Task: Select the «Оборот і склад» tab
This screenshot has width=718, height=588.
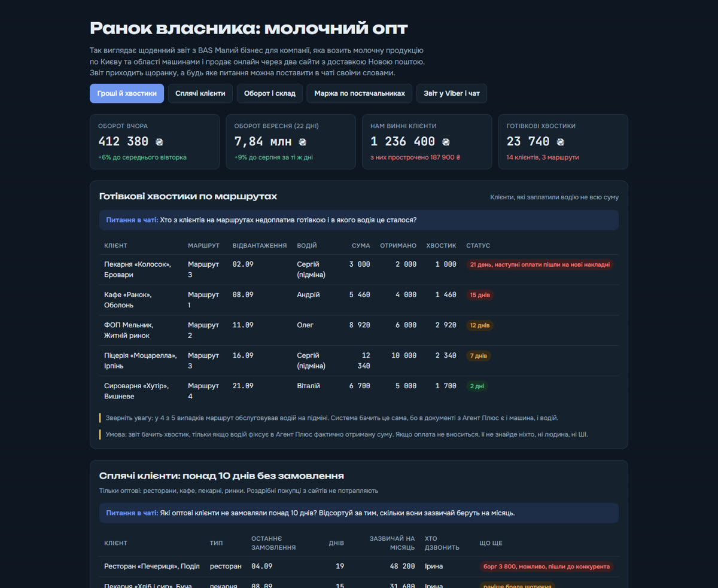Action: (270, 93)
